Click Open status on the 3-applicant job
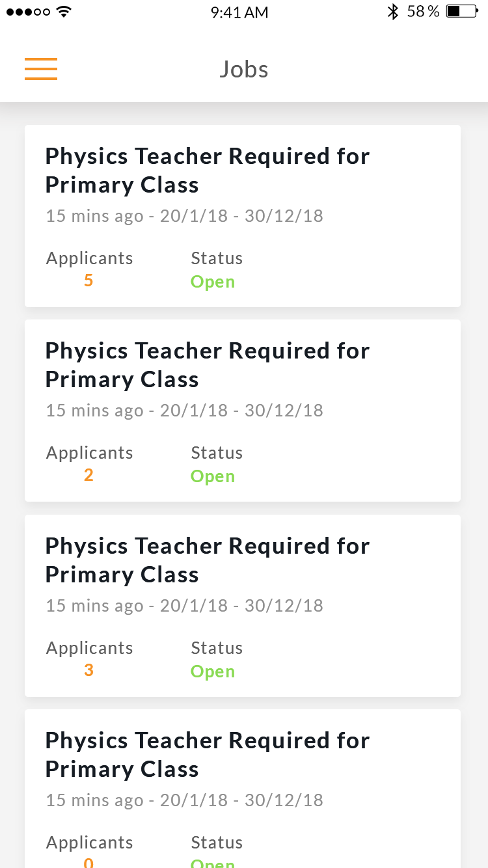The image size is (488, 868). tap(213, 671)
